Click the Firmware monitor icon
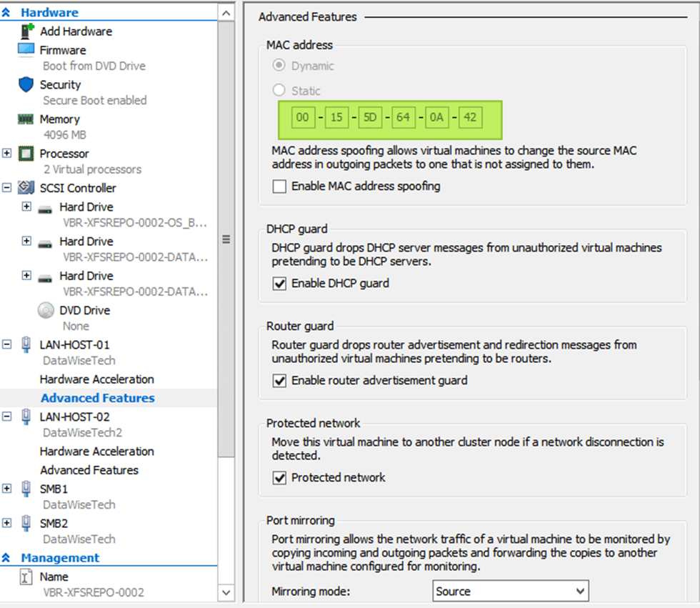700x608 pixels. coord(26,49)
